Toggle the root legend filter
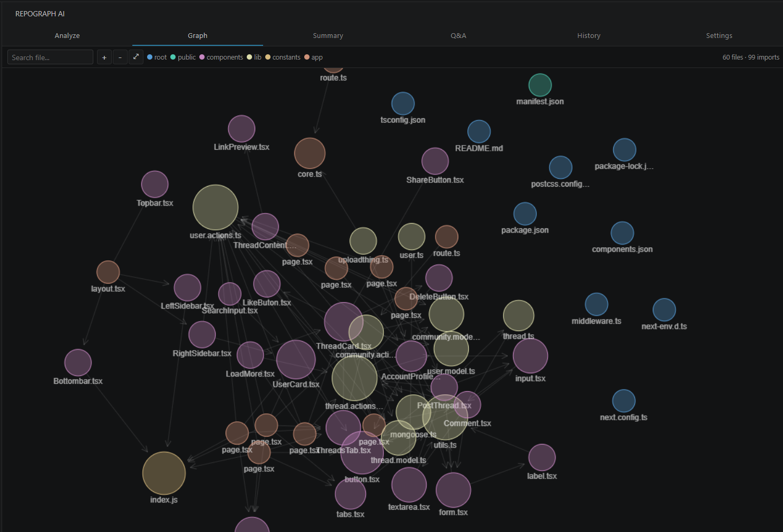Image resolution: width=783 pixels, height=532 pixels. click(x=150, y=57)
